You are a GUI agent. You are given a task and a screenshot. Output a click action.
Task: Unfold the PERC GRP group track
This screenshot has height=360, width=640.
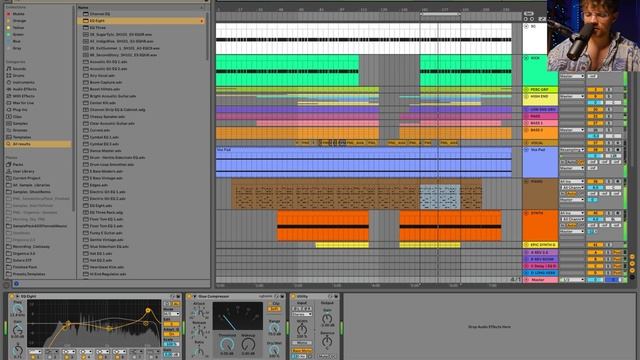[527, 89]
